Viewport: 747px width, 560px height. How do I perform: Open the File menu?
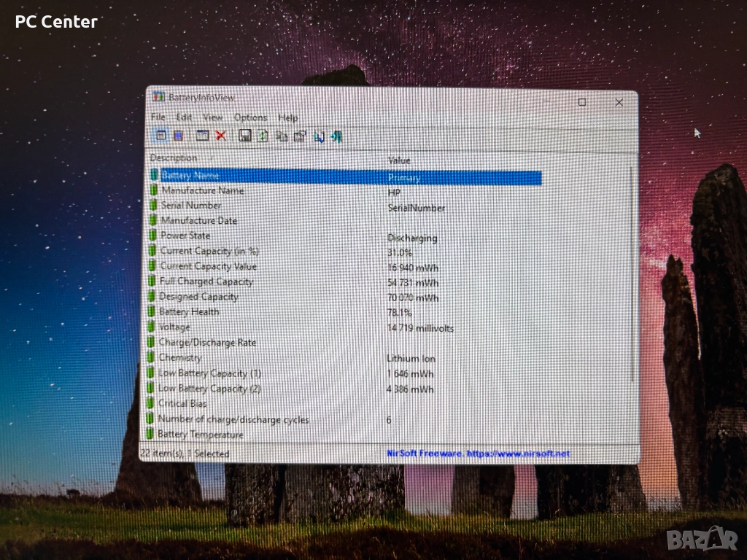[x=158, y=117]
